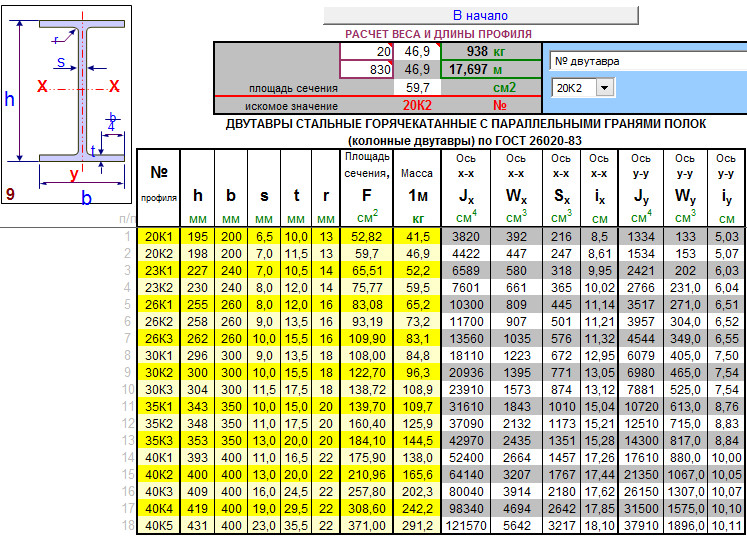Screen dimensions: 747x539
Task: Click the weight input cell with 830
Action: pos(366,70)
